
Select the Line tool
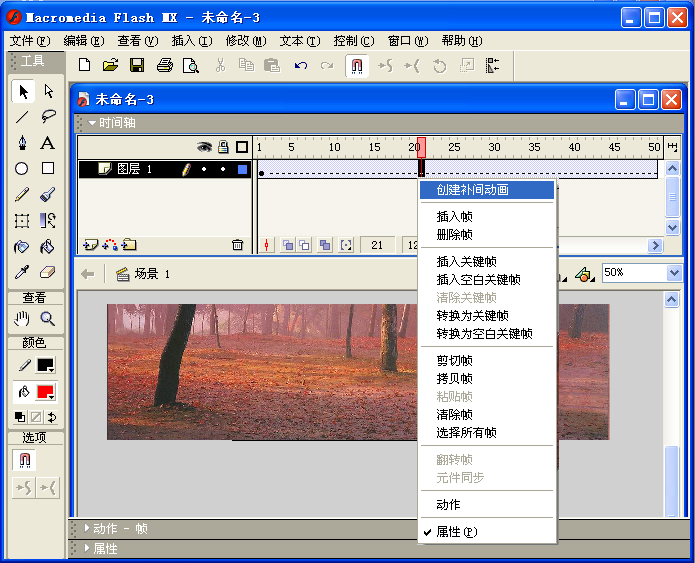(22, 117)
